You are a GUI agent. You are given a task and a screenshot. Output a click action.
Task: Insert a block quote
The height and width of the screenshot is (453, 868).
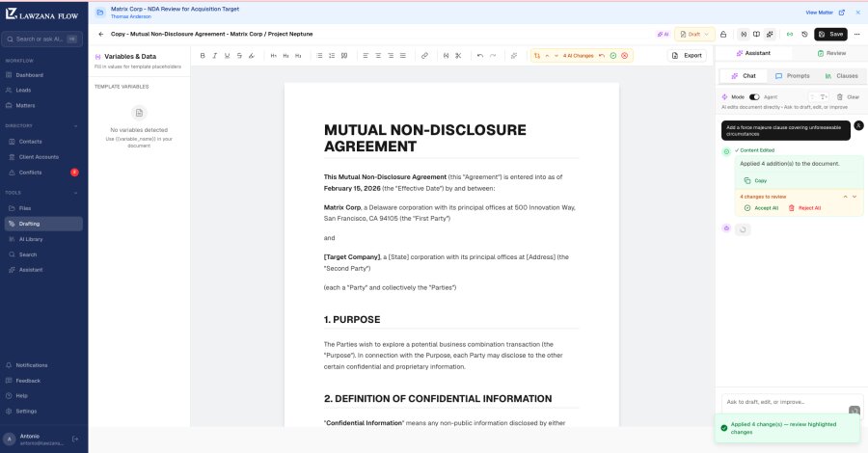[x=343, y=55]
